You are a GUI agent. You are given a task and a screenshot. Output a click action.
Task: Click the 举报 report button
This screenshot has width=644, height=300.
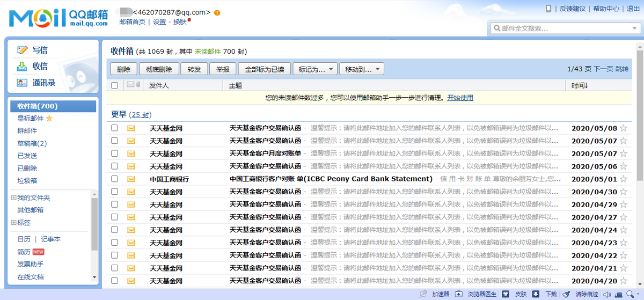click(222, 69)
